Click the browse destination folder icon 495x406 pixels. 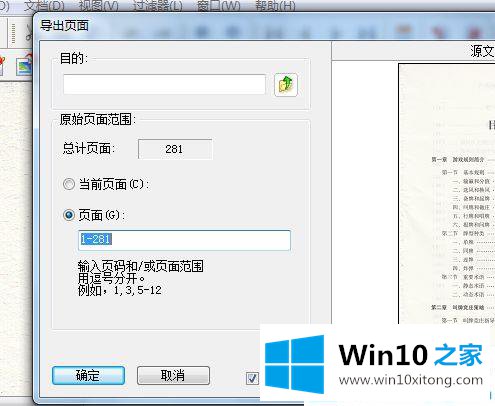[286, 85]
